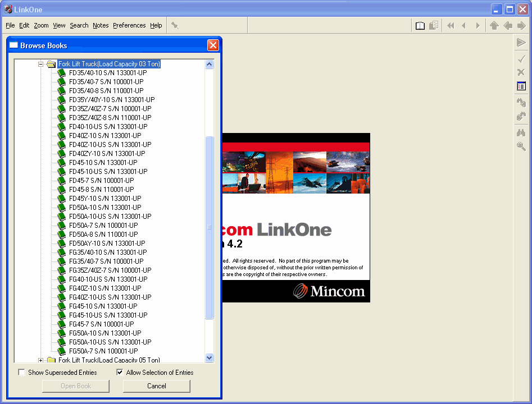Click the selection list icon in sidebar
Image resolution: width=532 pixels, height=404 pixels.
pos(521,86)
